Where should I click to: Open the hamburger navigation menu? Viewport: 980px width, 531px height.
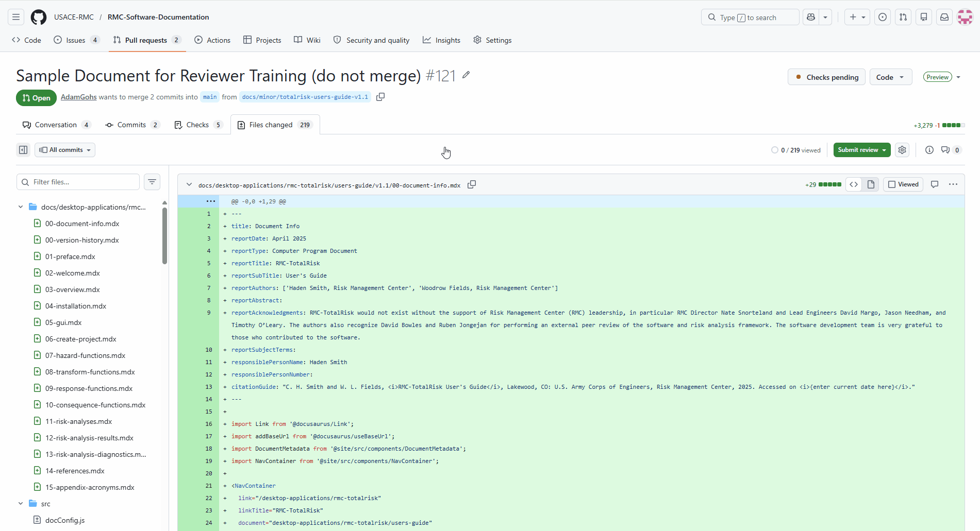click(x=16, y=17)
